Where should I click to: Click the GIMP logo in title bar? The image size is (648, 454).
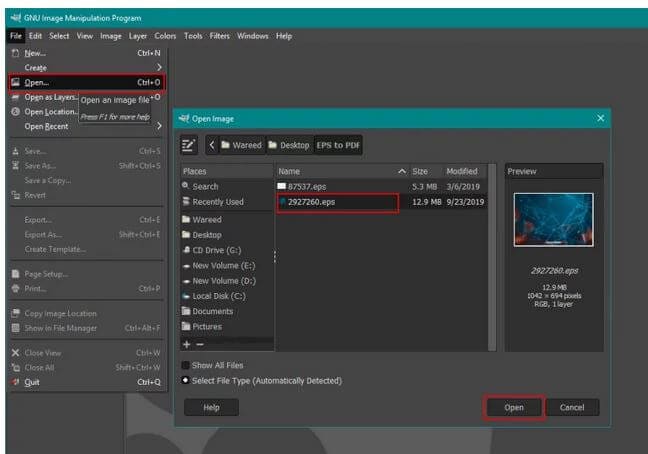click(x=16, y=18)
